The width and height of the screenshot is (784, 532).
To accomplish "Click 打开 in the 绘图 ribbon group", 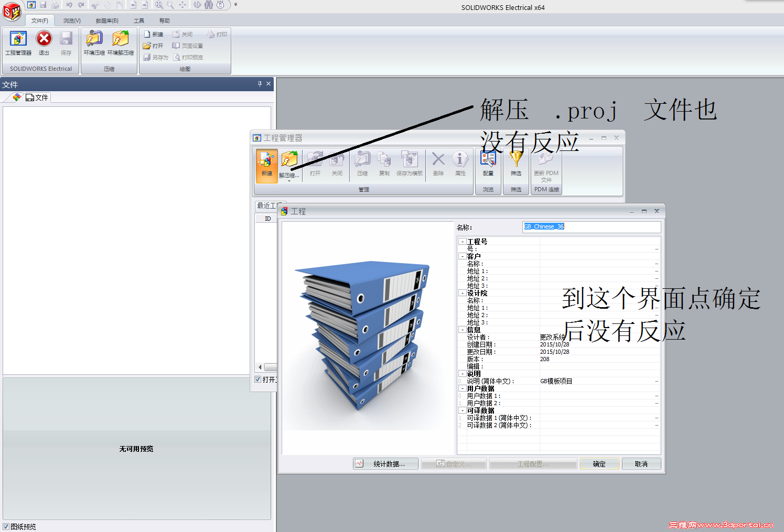I will pos(154,46).
